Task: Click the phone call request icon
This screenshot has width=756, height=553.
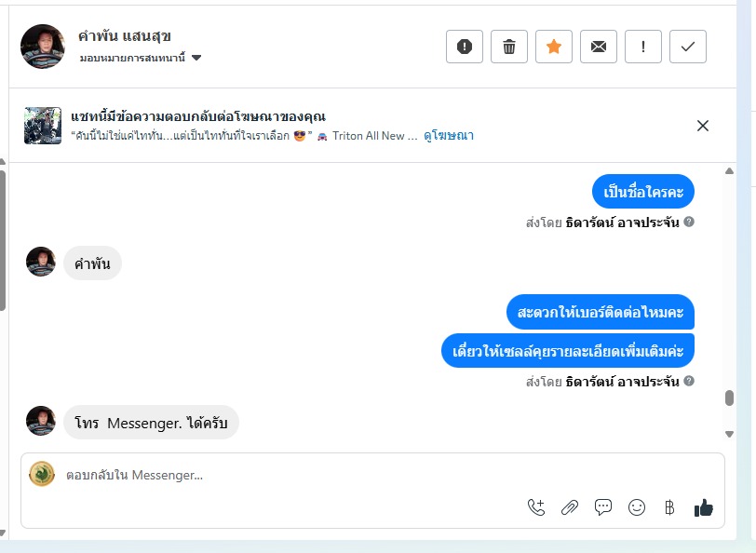Action: [x=536, y=507]
